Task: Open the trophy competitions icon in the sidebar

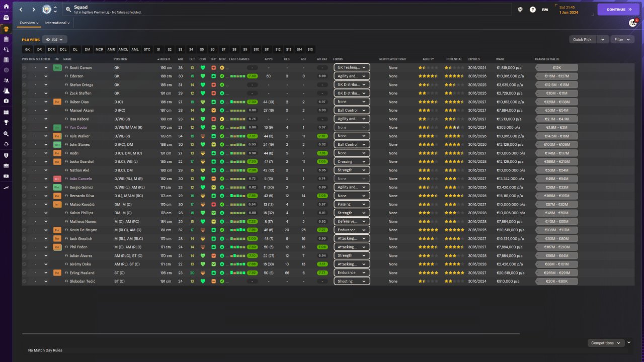Action: pyautogui.click(x=6, y=122)
